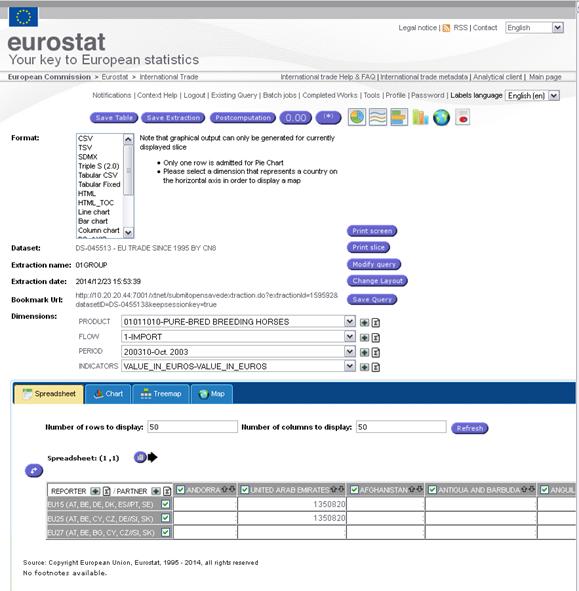
Task: Click the list icon beside INDICATORS dropdown
Action: (x=375, y=367)
